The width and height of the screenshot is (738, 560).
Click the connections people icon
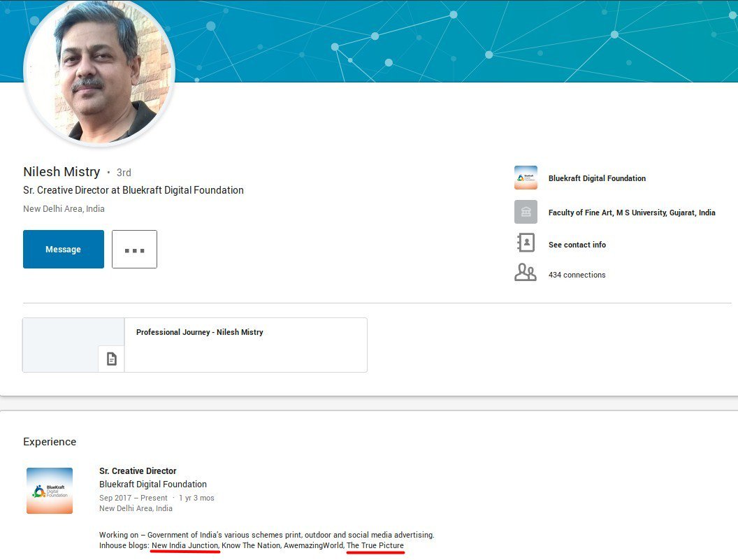tap(526, 272)
